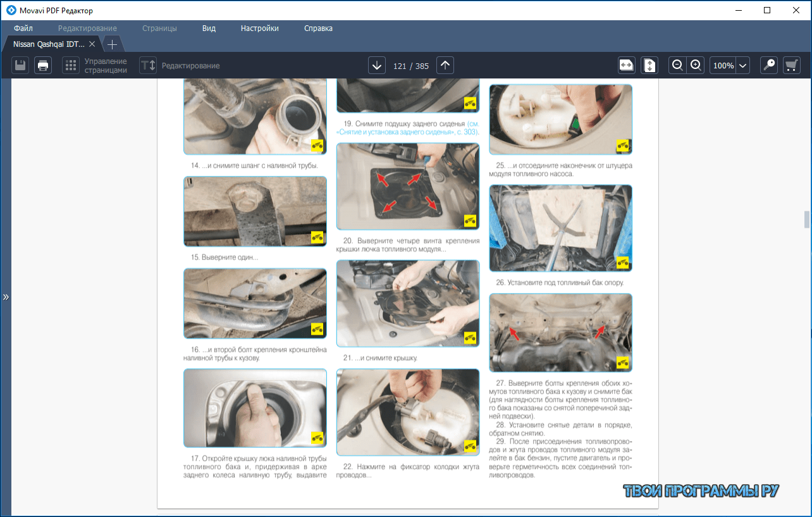Click the Movavi app logo icon
The image size is (812, 517).
point(11,10)
